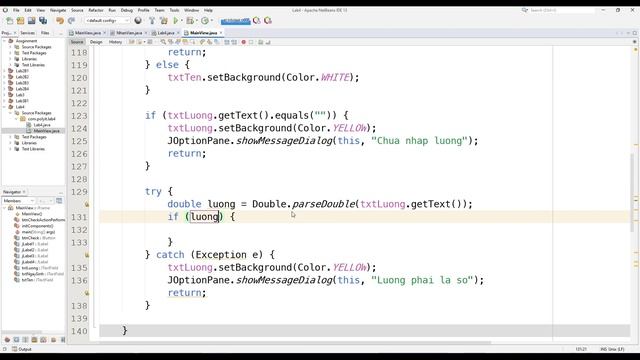Open the Refactor menu
The width and height of the screenshot is (640, 360).
coord(96,10)
